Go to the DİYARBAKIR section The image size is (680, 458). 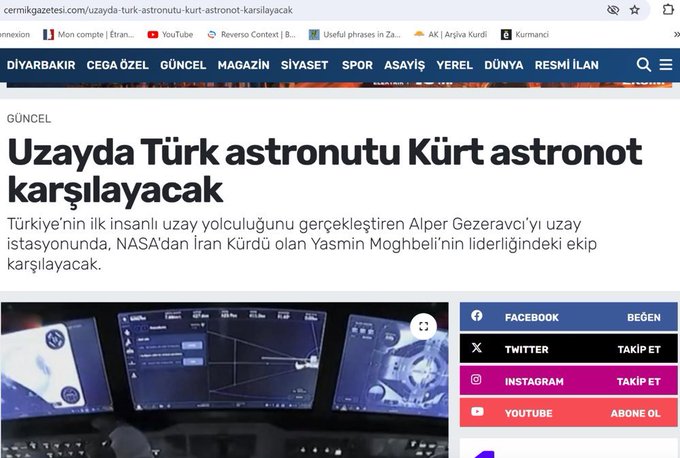41,65
